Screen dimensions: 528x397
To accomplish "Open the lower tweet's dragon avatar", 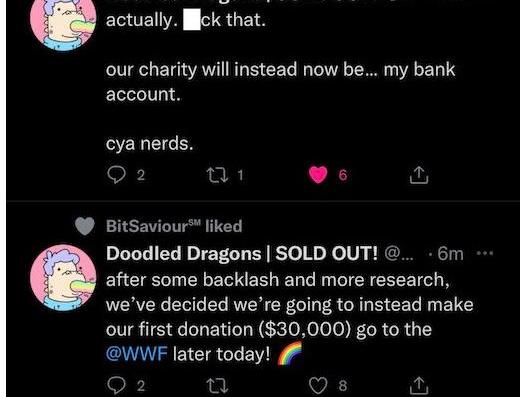I will click(63, 277).
